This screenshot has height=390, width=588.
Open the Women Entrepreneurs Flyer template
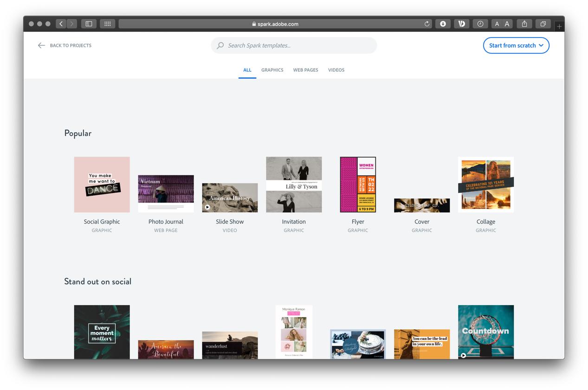pos(358,184)
